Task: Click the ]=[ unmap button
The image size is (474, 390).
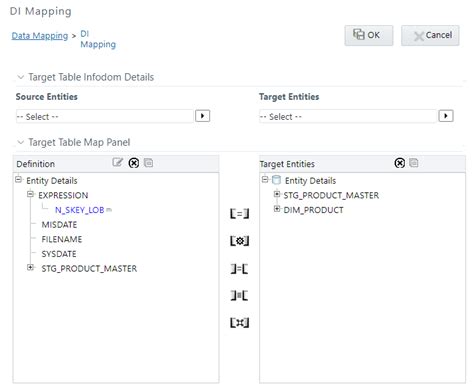Action: (x=239, y=268)
